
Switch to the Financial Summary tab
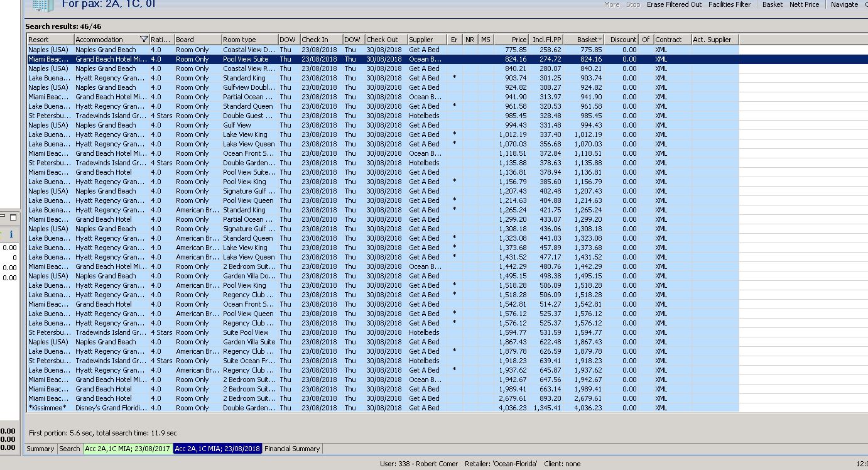coord(292,449)
